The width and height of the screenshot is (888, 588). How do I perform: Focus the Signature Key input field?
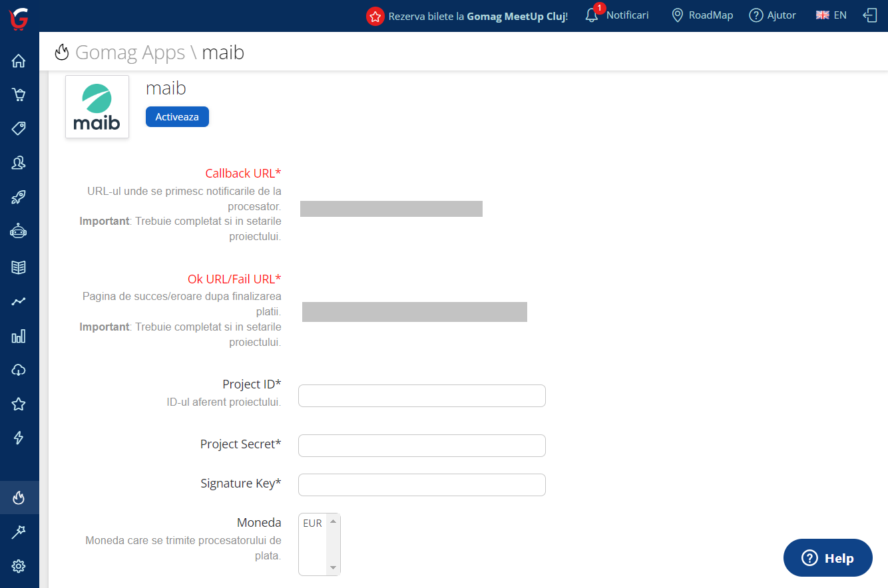[422, 485]
